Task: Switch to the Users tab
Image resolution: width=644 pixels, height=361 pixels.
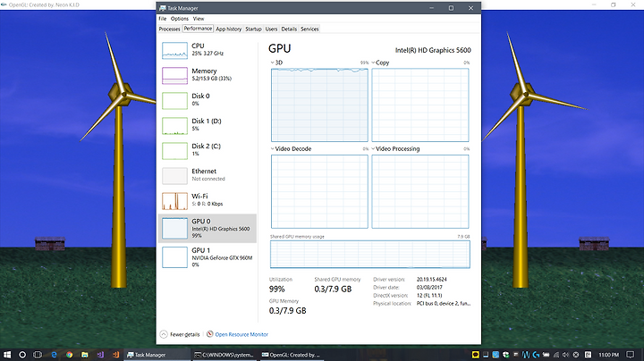Action: click(x=272, y=29)
